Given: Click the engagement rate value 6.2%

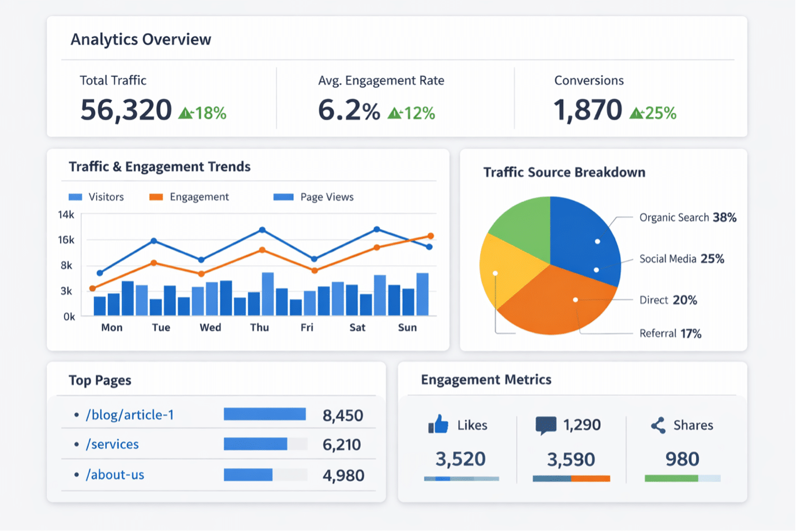Looking at the screenshot, I should 349,110.
